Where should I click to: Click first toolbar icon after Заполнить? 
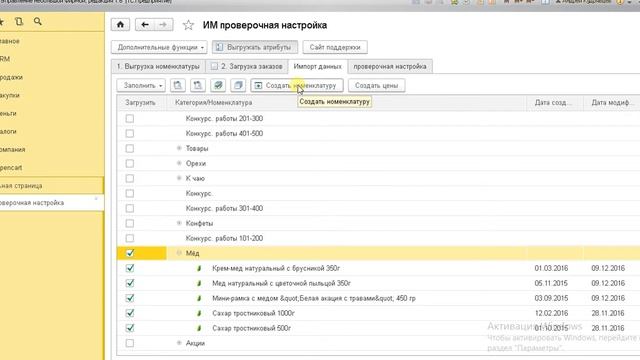pyautogui.click(x=178, y=85)
